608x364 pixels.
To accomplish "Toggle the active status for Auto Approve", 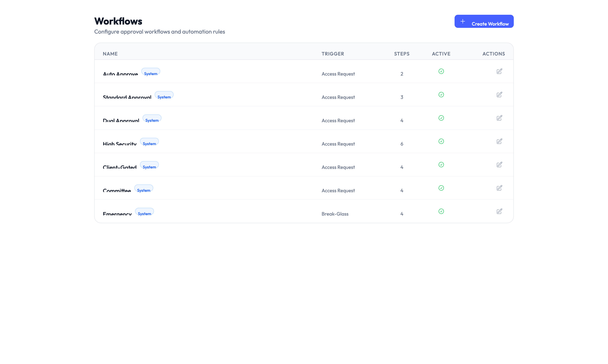I will (x=441, y=71).
